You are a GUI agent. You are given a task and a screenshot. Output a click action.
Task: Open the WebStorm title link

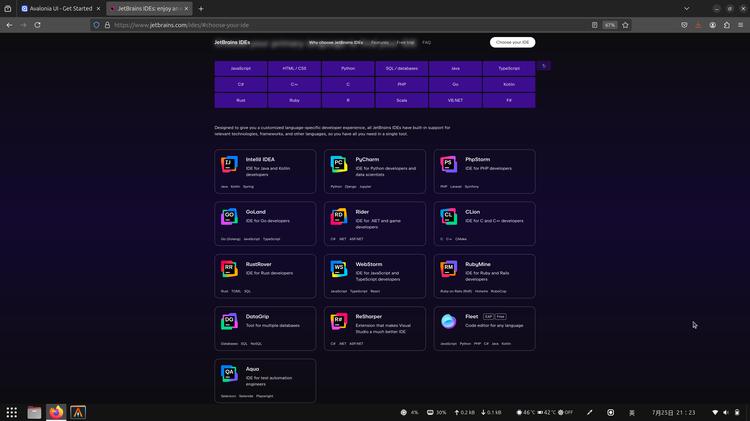tap(369, 264)
